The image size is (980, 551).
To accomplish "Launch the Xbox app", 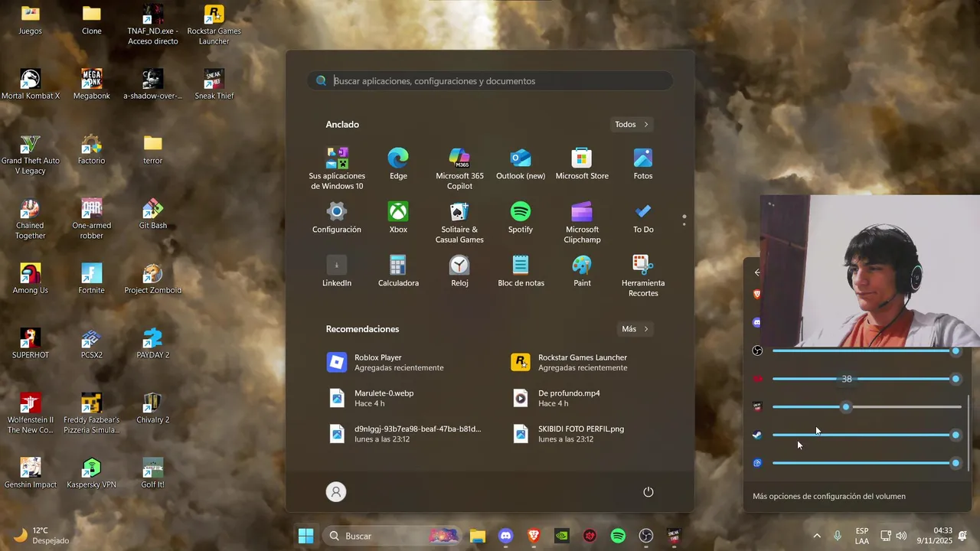I will (398, 218).
